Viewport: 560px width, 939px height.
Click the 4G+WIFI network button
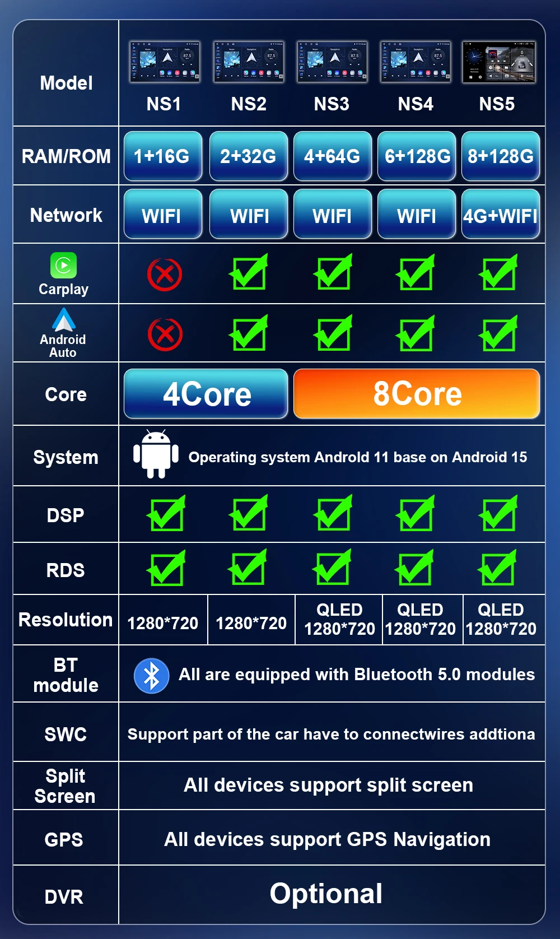click(x=501, y=214)
